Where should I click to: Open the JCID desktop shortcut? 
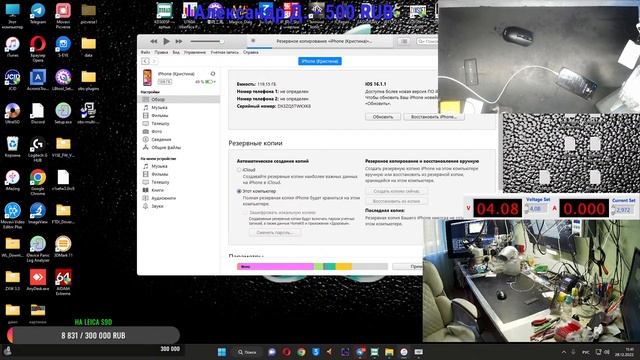point(12,80)
